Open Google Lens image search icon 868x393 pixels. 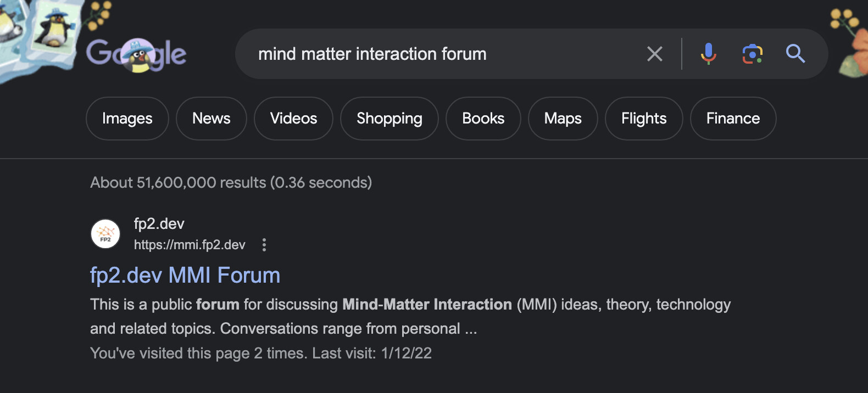(x=752, y=54)
